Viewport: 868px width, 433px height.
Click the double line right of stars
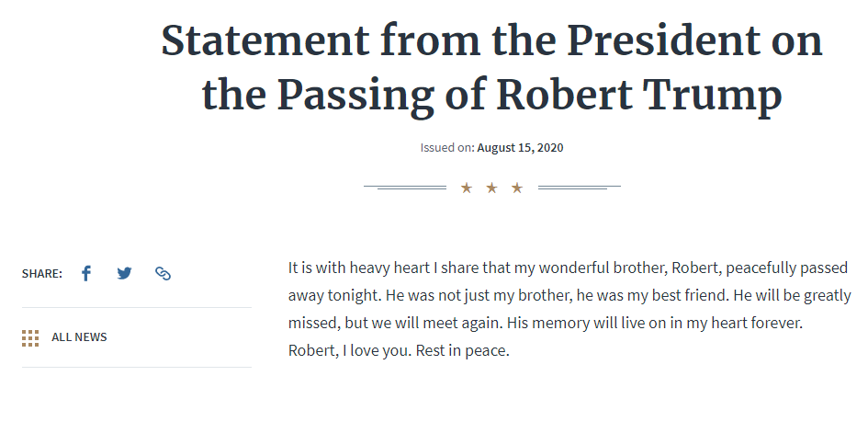[579, 188]
